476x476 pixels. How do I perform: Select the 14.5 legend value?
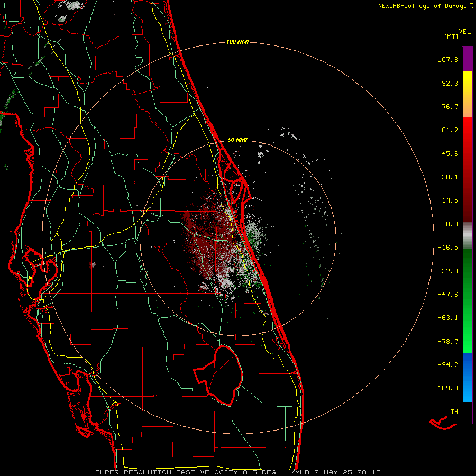click(450, 200)
